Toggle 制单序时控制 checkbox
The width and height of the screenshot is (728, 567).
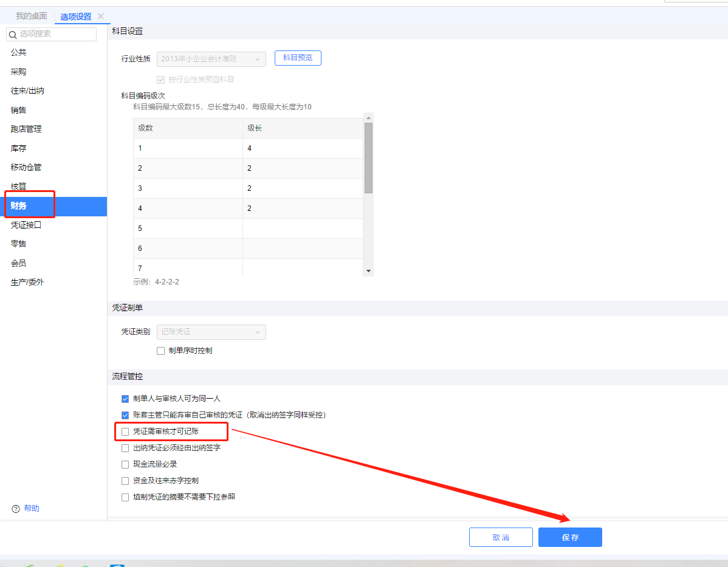(x=160, y=351)
